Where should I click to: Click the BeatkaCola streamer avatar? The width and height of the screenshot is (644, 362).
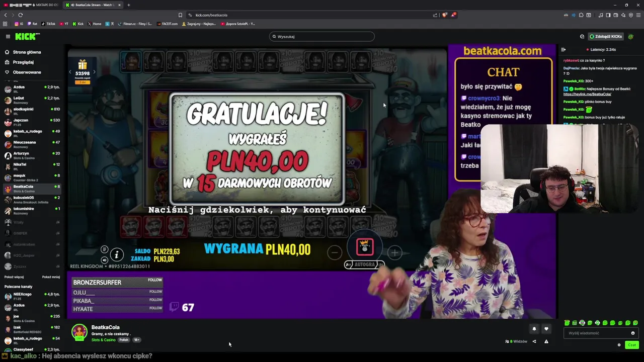coord(79,332)
